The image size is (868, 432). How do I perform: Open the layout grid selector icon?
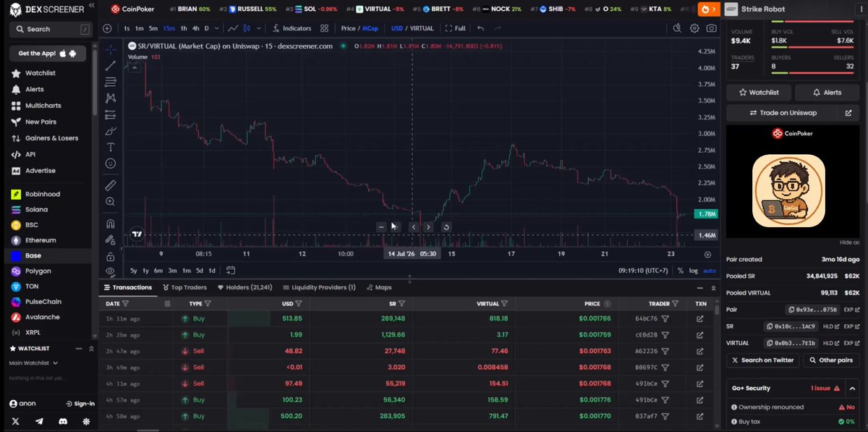click(x=325, y=28)
